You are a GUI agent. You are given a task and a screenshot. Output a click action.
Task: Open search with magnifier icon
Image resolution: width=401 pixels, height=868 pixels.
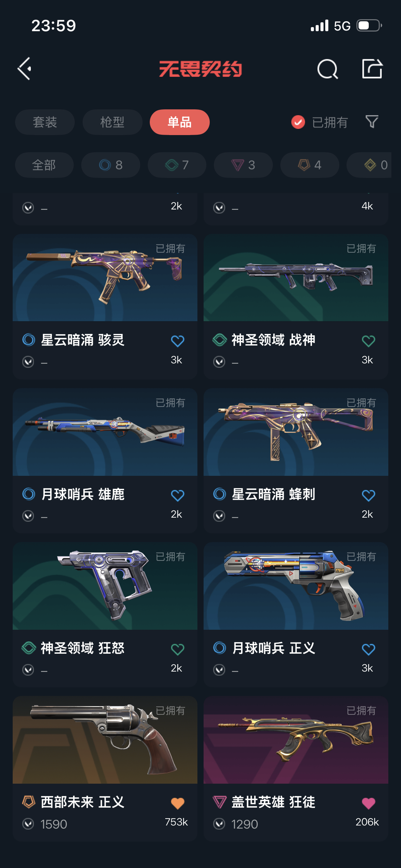(x=327, y=69)
